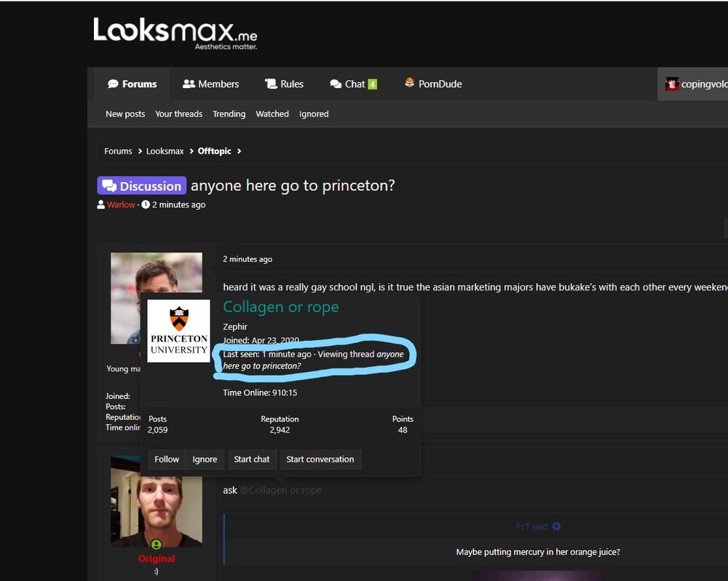This screenshot has height=581, width=728.
Task: Open Watched threads
Action: [x=272, y=114]
